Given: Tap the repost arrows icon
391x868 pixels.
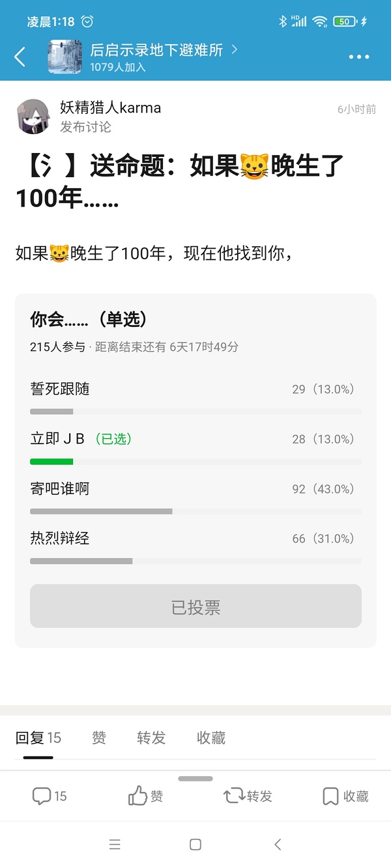Looking at the screenshot, I should 233,796.
